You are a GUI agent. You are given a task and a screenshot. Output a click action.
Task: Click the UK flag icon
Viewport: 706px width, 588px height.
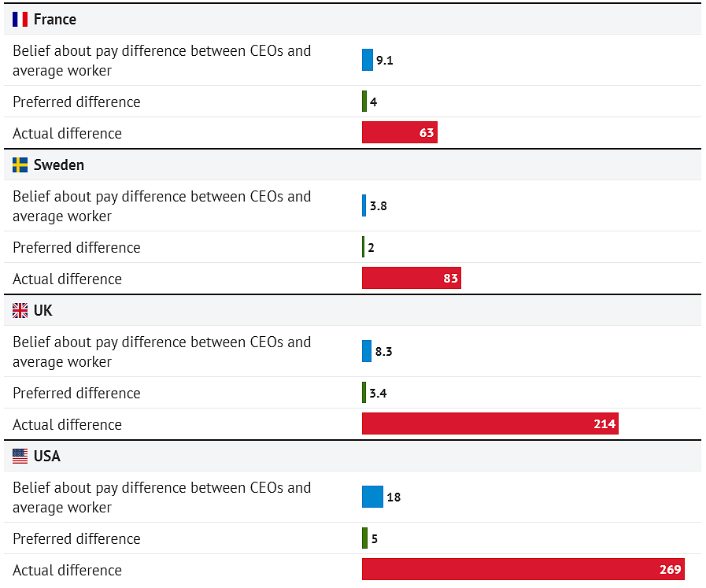pyautogui.click(x=20, y=311)
